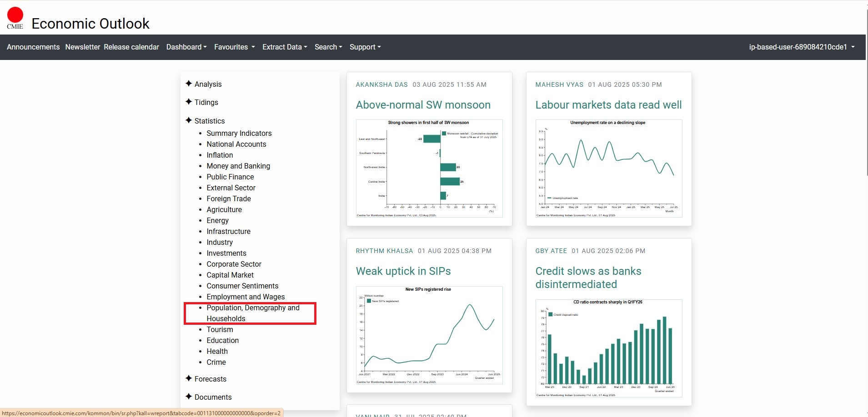Click the star icon beside Analysis
This screenshot has height=417, width=868.
click(189, 84)
